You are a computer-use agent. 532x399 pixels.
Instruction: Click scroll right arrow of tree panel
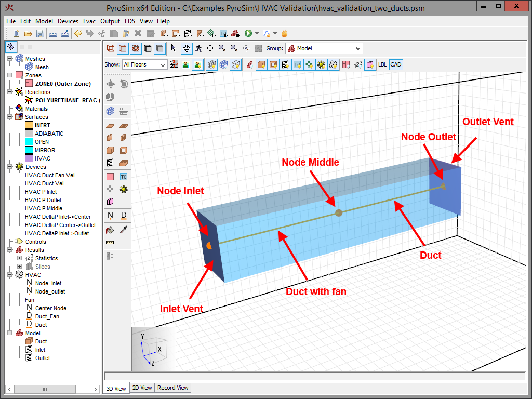95,389
